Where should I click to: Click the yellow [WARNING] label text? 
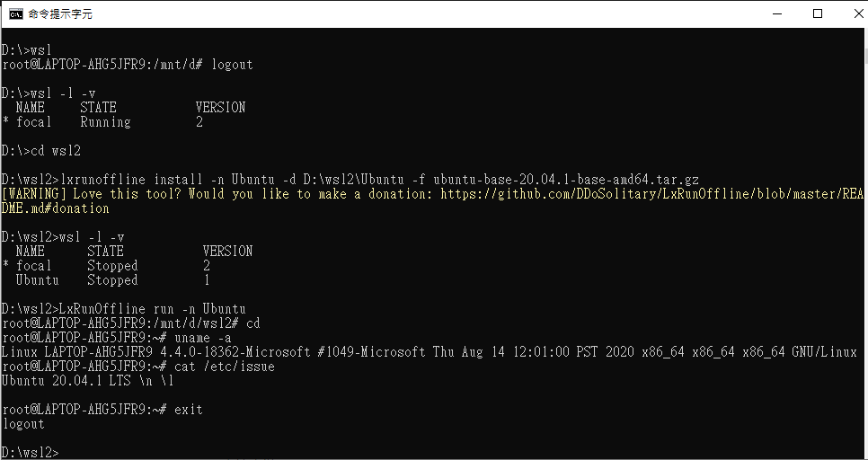pyautogui.click(x=33, y=194)
